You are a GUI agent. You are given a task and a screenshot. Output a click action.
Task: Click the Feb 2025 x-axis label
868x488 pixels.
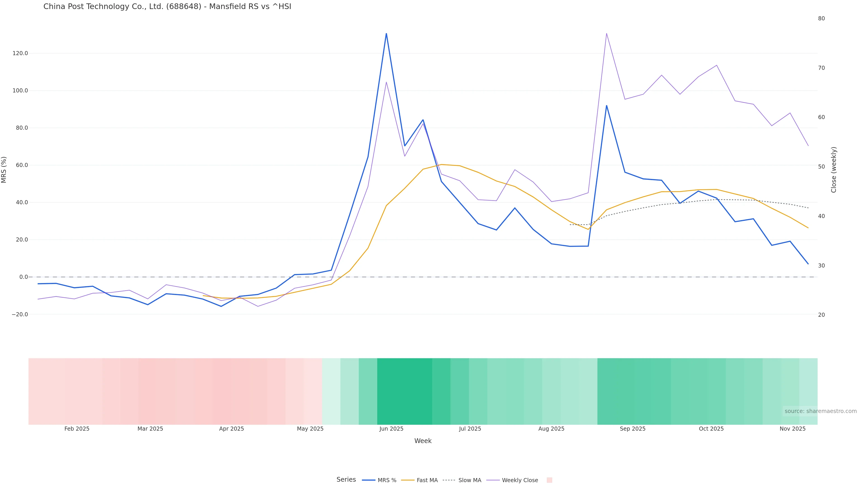click(x=77, y=429)
